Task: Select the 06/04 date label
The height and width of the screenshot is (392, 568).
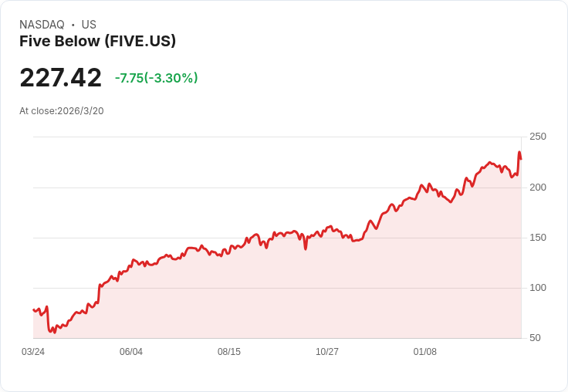Action: coord(130,352)
